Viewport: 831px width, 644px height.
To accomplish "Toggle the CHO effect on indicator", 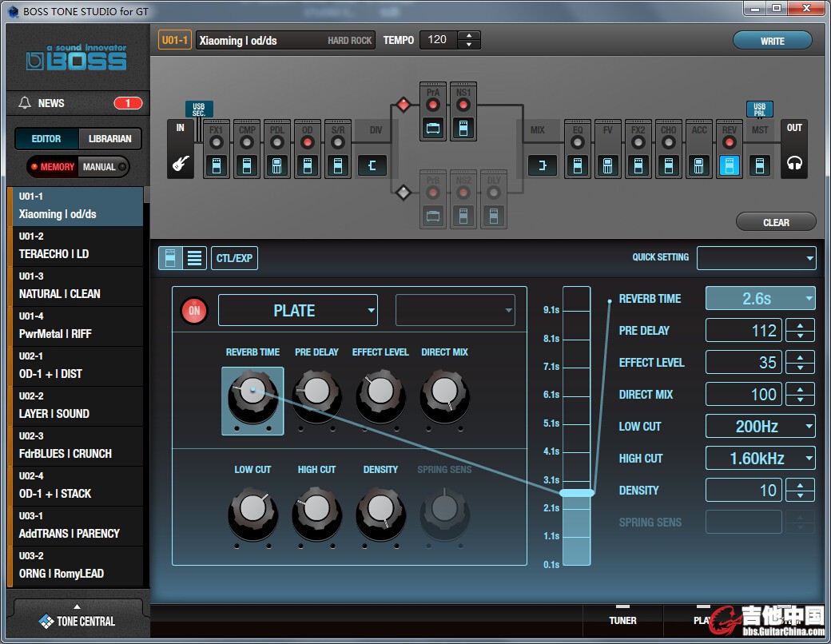I will coord(668,143).
